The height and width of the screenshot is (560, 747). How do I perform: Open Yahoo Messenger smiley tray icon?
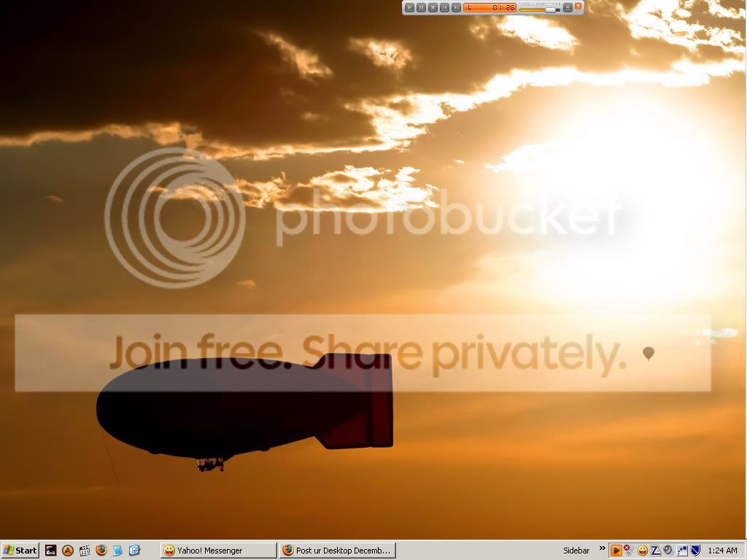point(643,551)
